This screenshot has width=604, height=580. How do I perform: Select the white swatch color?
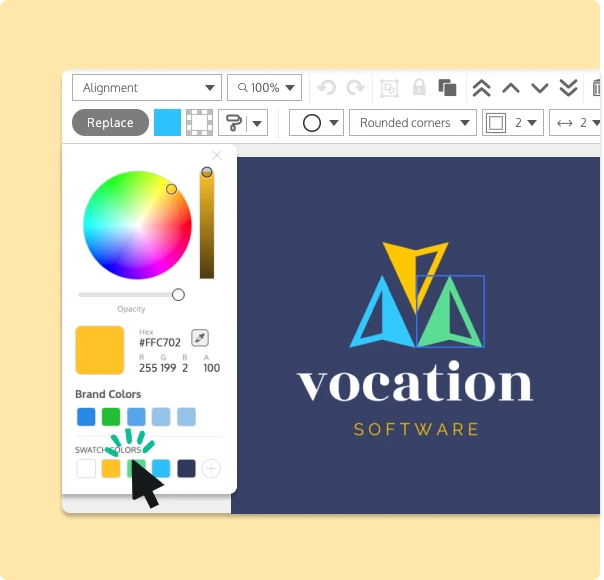[86, 468]
